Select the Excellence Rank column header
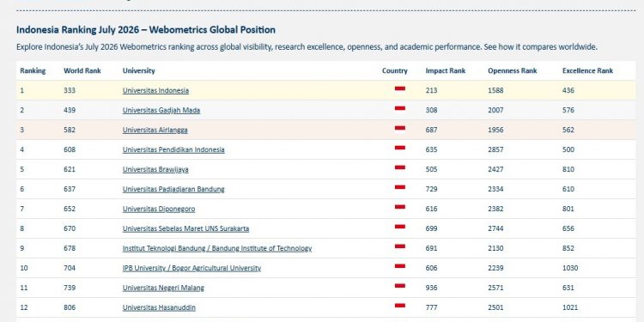Image resolution: width=644 pixels, height=322 pixels. tap(587, 70)
